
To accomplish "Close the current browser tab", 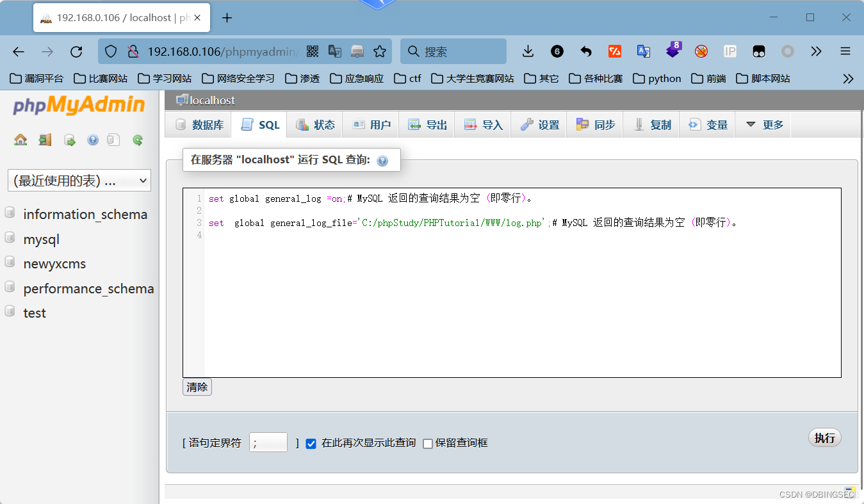I will pos(198,17).
